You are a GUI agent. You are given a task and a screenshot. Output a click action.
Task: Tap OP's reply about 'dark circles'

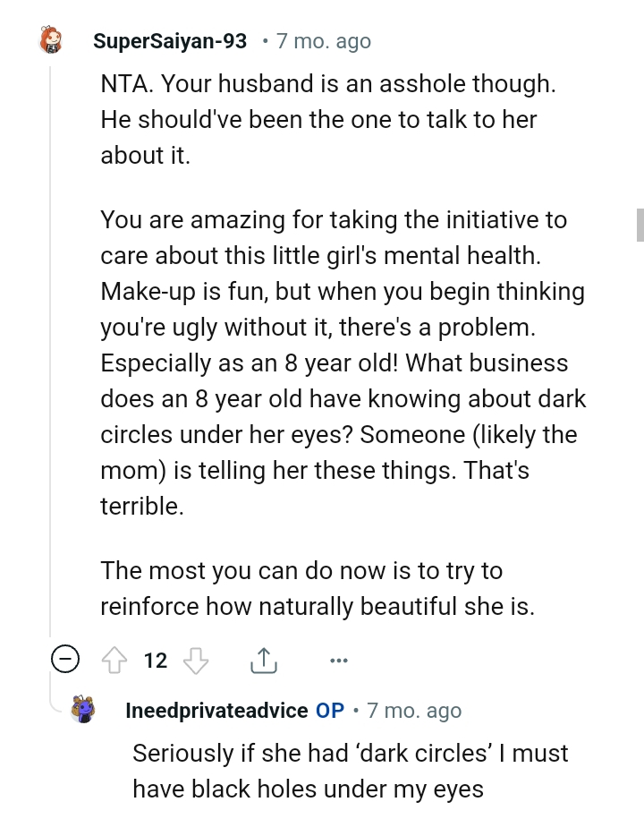click(349, 771)
